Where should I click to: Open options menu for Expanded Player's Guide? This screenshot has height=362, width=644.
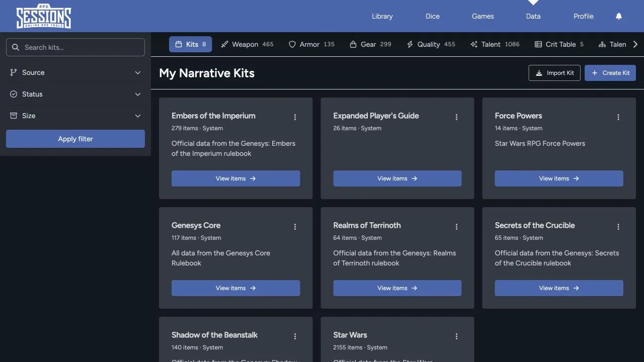pos(456,117)
